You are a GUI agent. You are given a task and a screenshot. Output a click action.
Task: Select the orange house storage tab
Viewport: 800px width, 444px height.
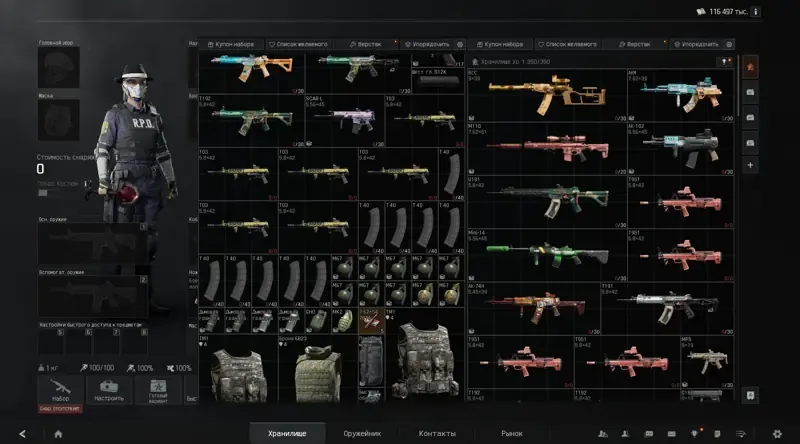(x=750, y=67)
